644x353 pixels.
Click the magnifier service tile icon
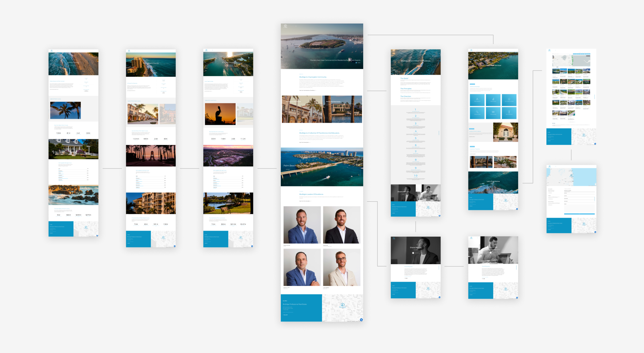click(477, 112)
